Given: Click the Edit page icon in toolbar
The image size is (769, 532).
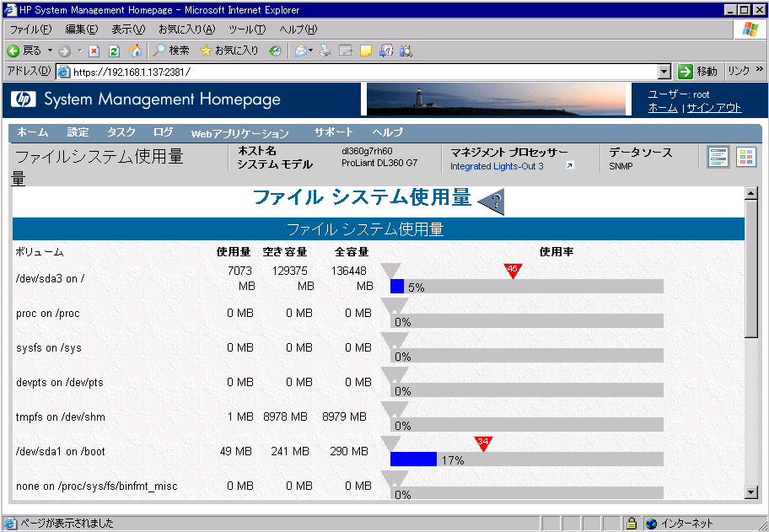Looking at the screenshot, I should pyautogui.click(x=346, y=51).
